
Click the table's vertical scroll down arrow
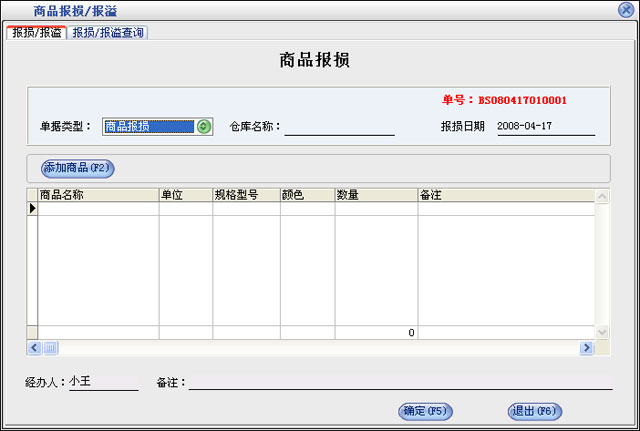[x=602, y=332]
